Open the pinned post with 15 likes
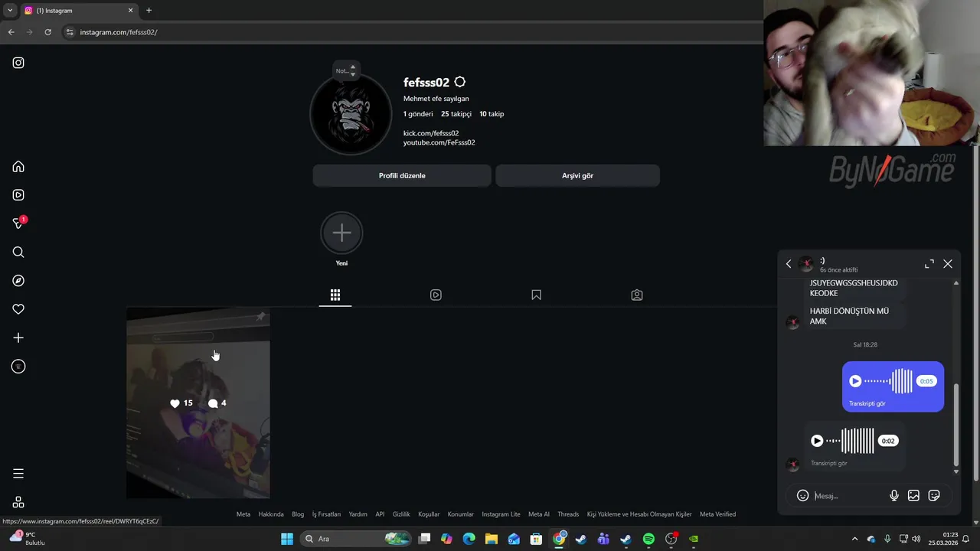 (x=198, y=403)
